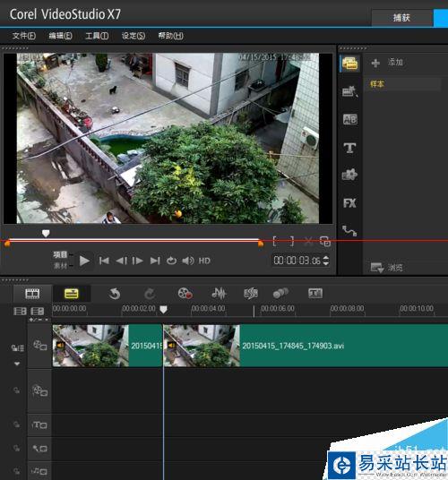
Task: Open the 编辑 (Edit) menu
Action: 60,36
